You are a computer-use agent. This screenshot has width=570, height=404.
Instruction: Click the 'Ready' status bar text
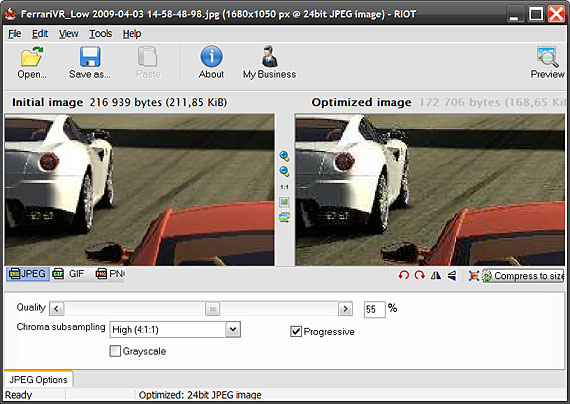(x=19, y=395)
